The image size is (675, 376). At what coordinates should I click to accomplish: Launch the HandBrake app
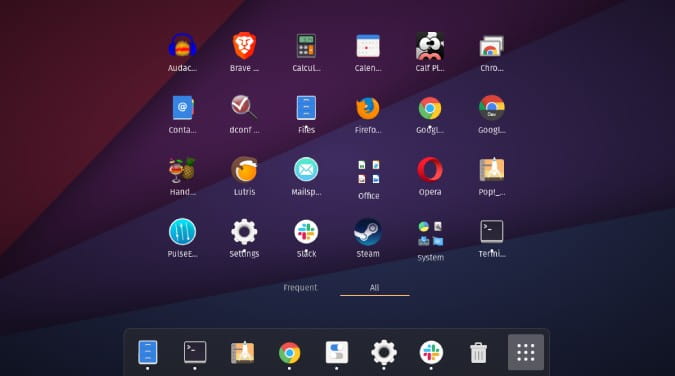coord(182,170)
